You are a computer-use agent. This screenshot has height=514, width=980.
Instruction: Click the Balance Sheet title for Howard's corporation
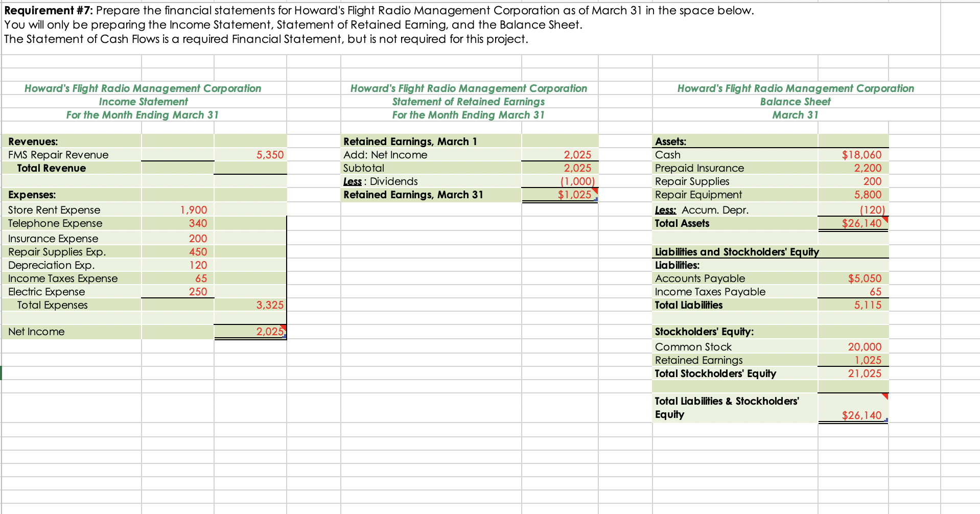[x=795, y=101]
